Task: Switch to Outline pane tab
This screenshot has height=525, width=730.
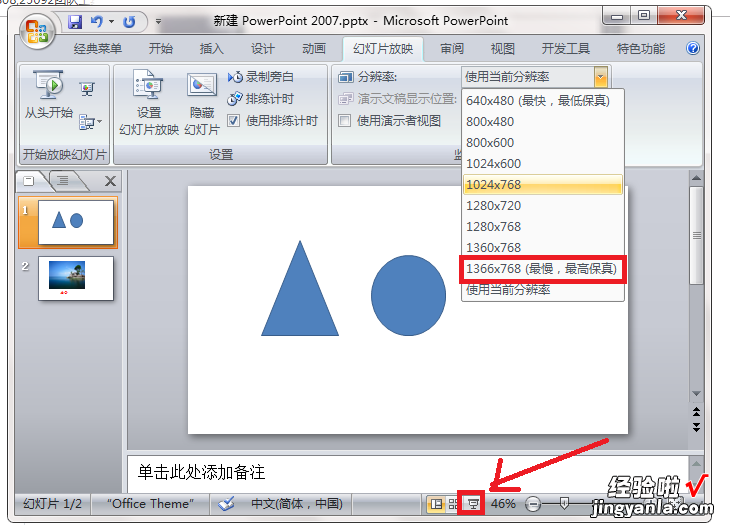Action: [x=64, y=181]
